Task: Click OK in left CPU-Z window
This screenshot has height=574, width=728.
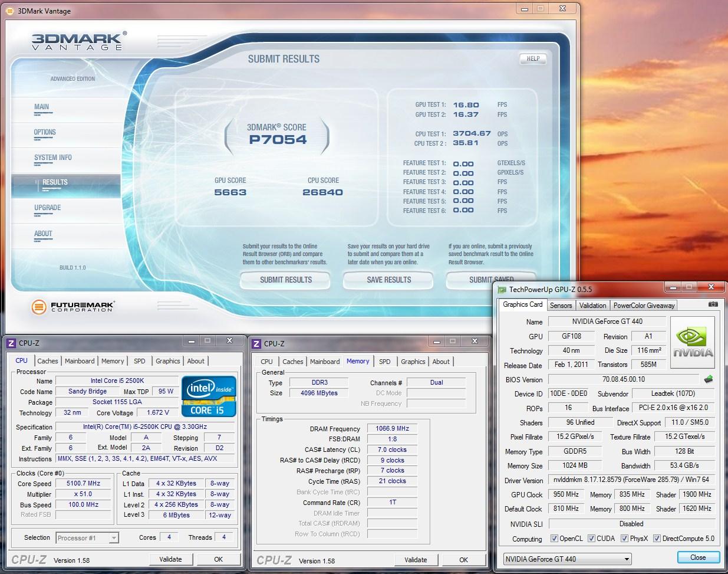Action: click(x=219, y=559)
